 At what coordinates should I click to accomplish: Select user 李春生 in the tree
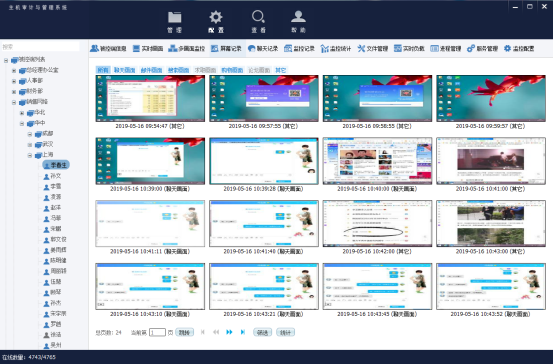pyautogui.click(x=56, y=165)
